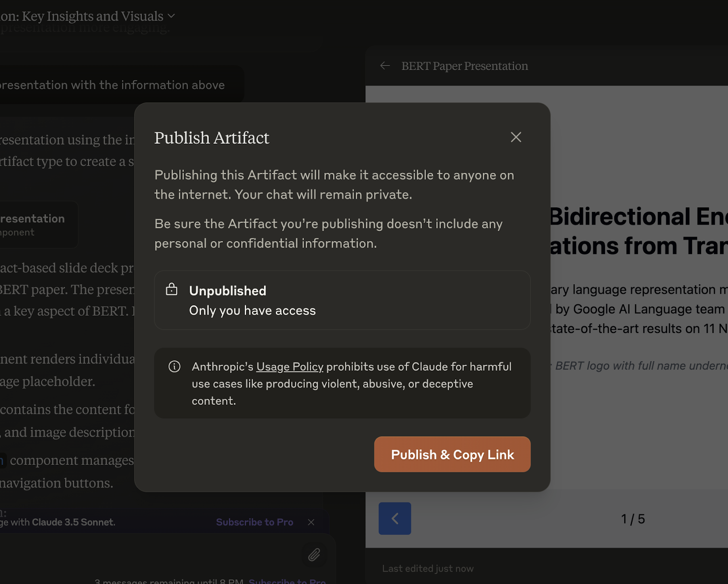Click previous slide chevron button
The height and width of the screenshot is (584, 728).
point(394,519)
